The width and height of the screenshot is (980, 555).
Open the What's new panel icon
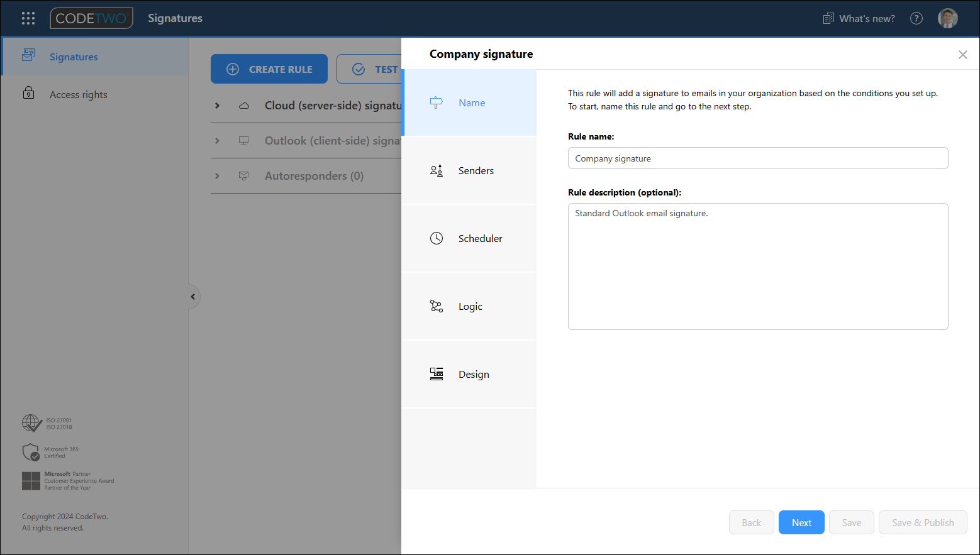click(x=828, y=18)
